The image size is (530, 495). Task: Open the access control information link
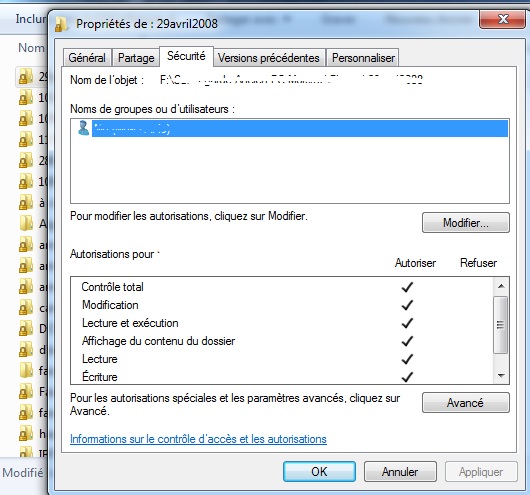pos(198,439)
